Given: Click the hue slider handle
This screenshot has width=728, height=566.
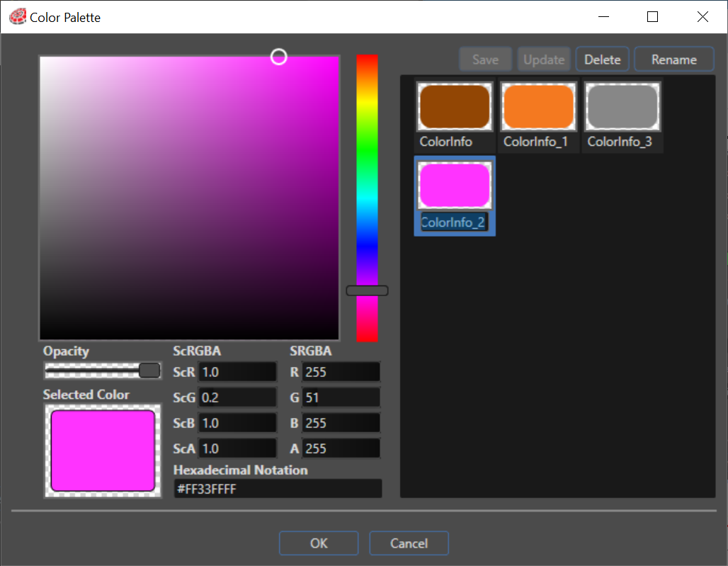Looking at the screenshot, I should 367,290.
